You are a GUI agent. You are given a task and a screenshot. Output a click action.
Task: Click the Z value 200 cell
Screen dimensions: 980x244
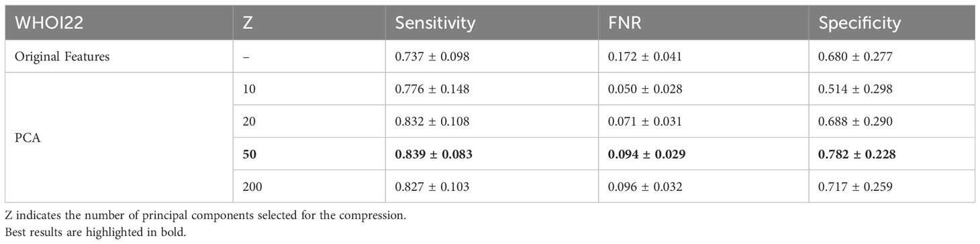250,186
